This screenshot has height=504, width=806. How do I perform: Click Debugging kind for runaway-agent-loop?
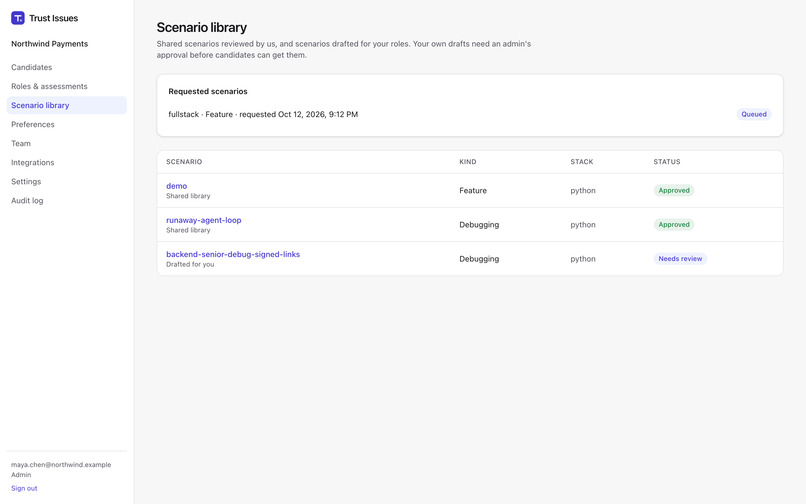pyautogui.click(x=479, y=225)
